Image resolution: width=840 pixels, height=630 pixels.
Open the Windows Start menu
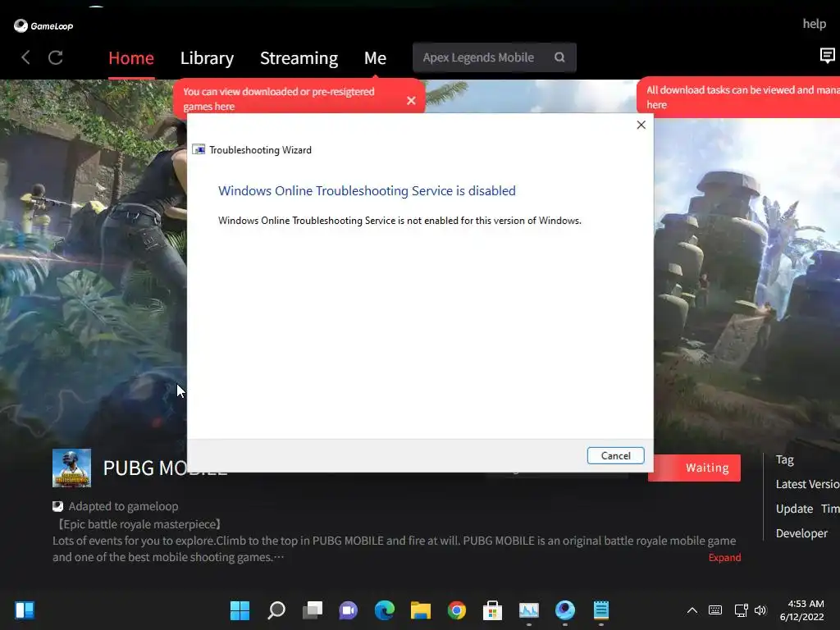[240, 609]
